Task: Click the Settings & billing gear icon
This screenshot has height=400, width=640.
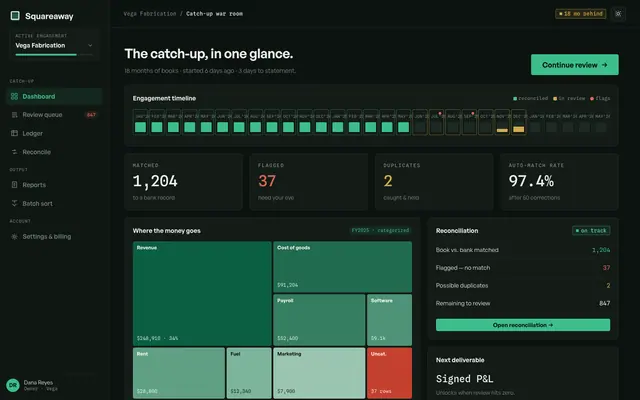Action: point(14,236)
